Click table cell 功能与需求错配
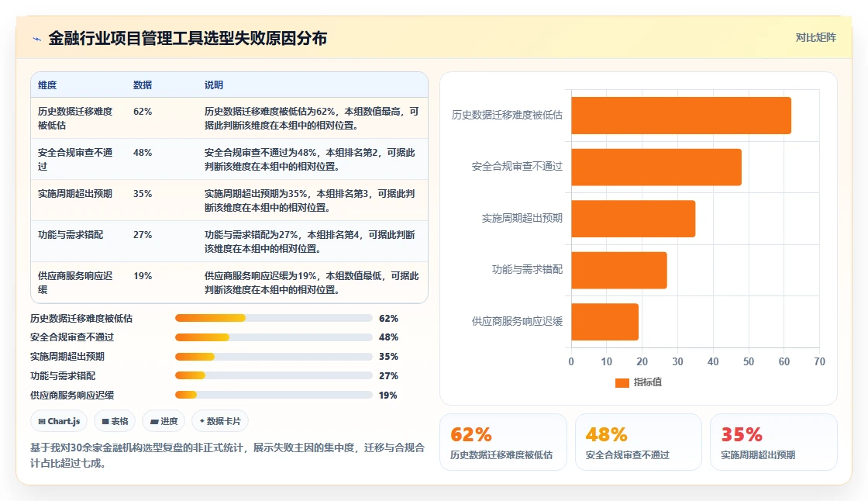The width and height of the screenshot is (868, 501). 71,234
